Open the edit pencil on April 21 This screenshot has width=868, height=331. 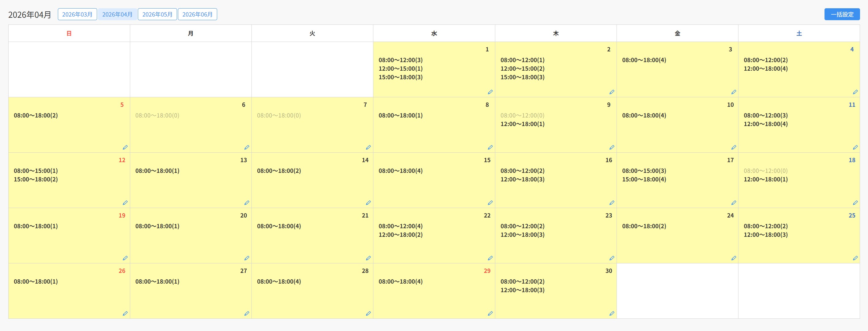pos(368,258)
